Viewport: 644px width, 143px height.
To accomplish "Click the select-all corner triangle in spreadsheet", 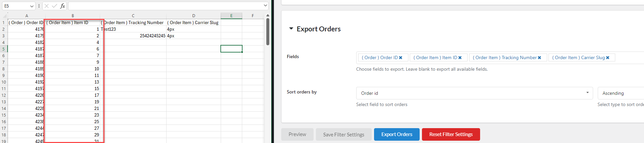I will pyautogui.click(x=5, y=16).
